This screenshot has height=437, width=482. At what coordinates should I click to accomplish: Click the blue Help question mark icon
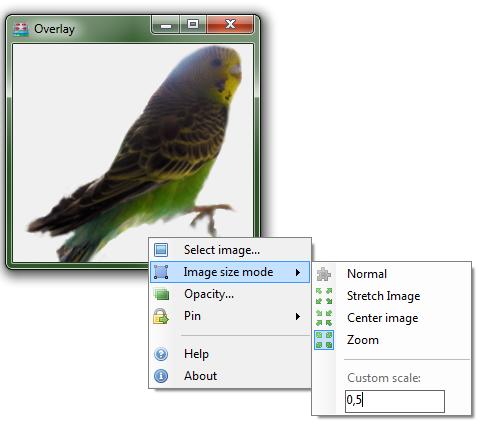(x=161, y=354)
